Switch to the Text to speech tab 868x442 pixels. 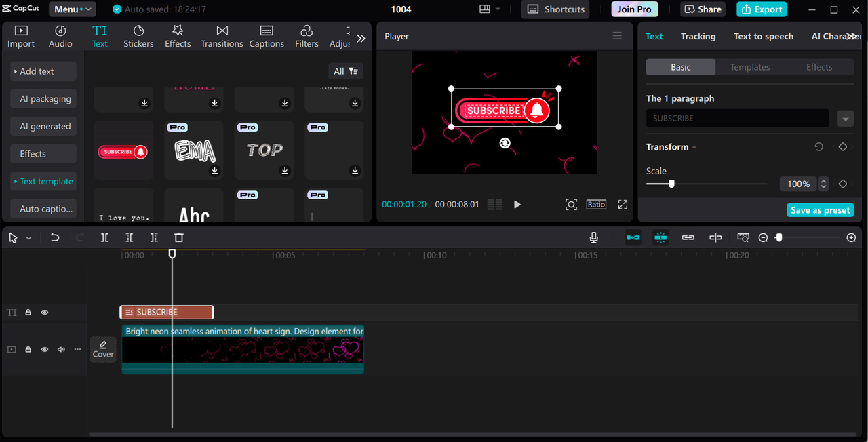click(764, 37)
